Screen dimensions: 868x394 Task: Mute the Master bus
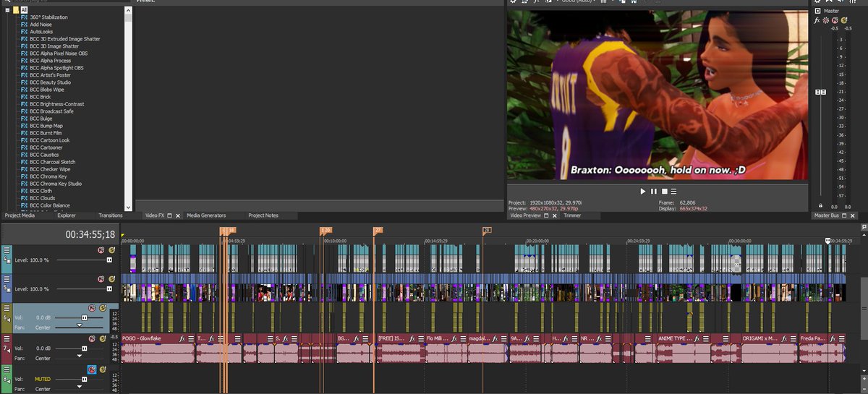834,20
